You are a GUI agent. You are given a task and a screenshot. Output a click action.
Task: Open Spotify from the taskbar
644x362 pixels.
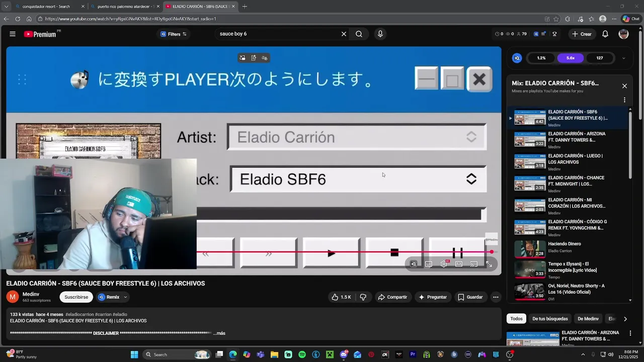302,354
